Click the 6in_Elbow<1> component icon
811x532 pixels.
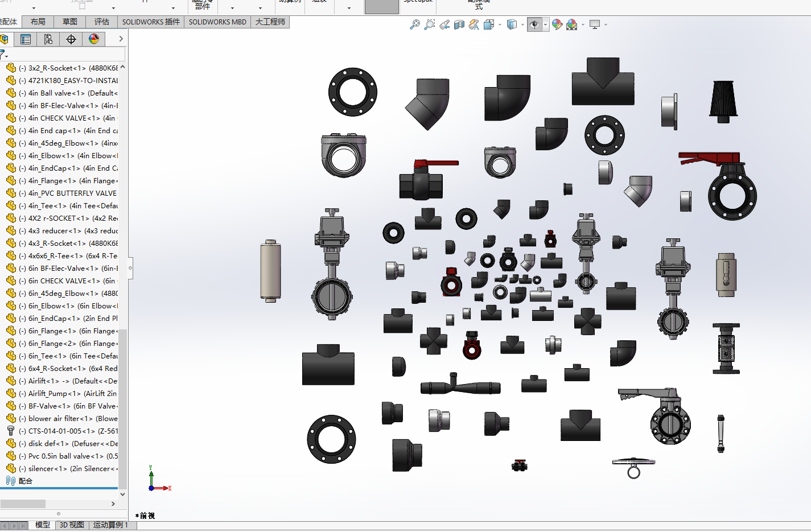(x=11, y=306)
